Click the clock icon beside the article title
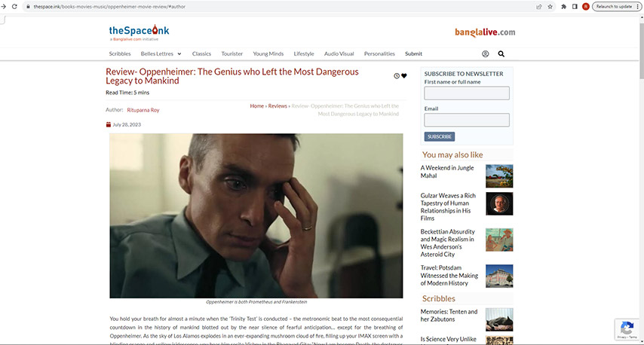The height and width of the screenshot is (345, 644). click(397, 76)
